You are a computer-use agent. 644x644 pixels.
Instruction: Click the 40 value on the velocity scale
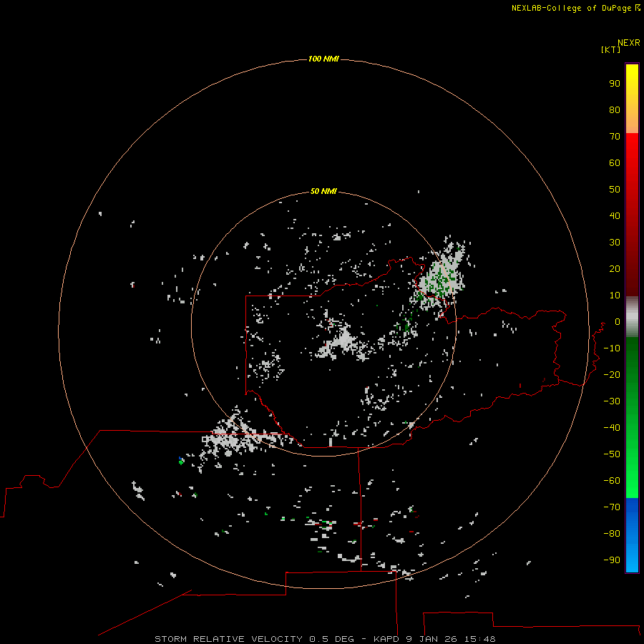[x=615, y=215]
